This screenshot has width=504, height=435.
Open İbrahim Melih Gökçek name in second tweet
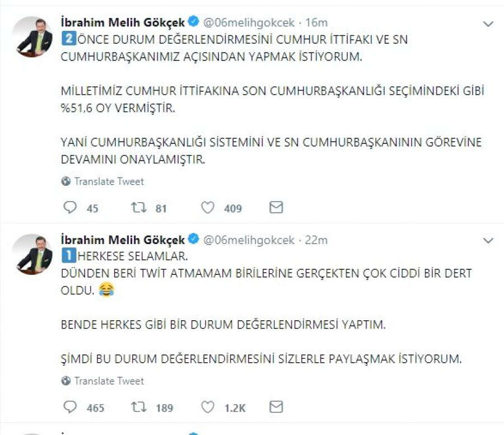122,240
